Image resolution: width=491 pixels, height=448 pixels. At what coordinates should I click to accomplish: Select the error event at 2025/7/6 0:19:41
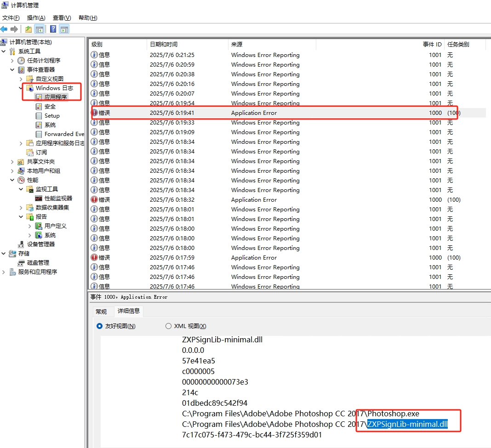(288, 113)
